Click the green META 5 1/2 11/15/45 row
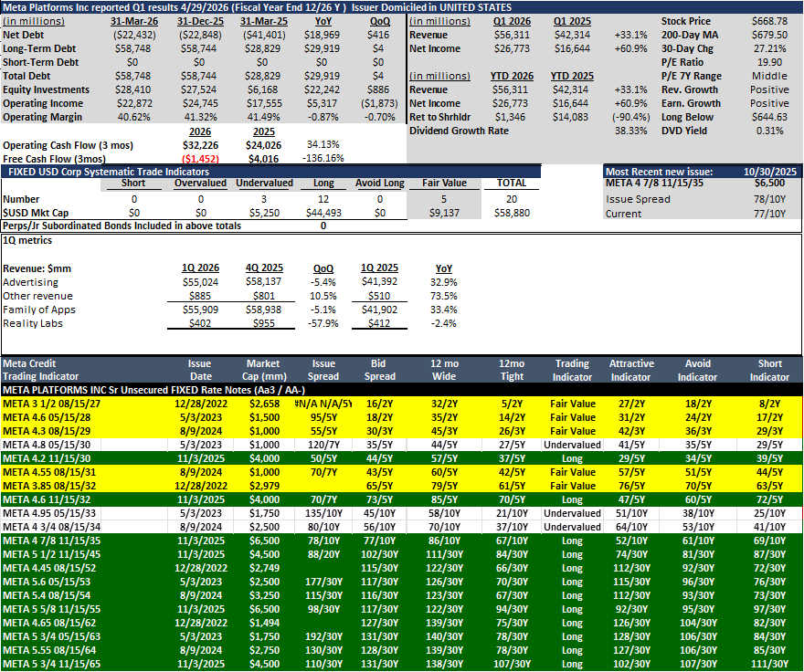804x672 pixels. [401, 554]
